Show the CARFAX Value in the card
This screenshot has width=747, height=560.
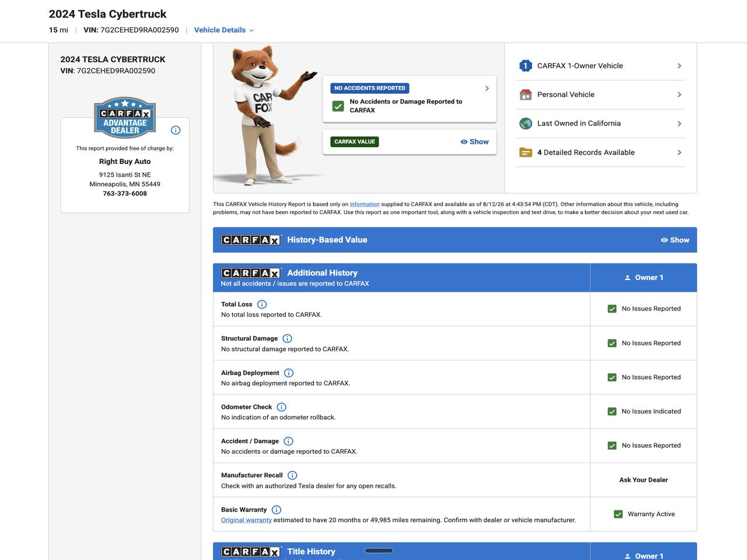coord(474,142)
